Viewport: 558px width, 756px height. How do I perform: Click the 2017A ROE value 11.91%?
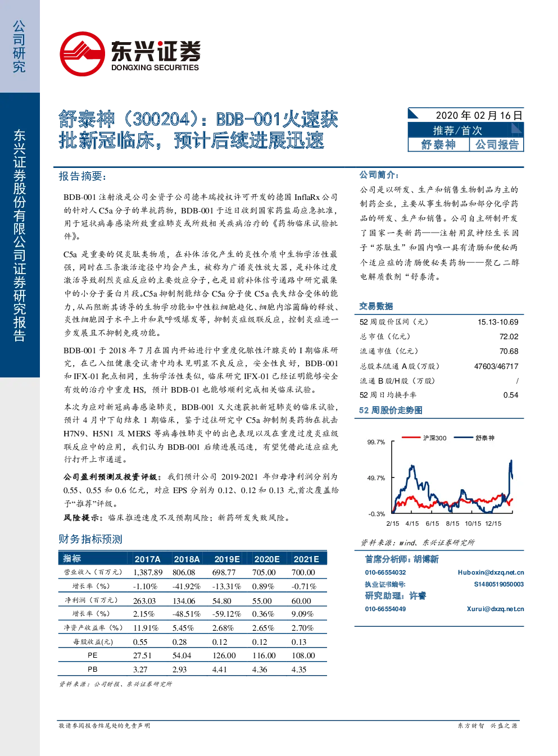146,629
